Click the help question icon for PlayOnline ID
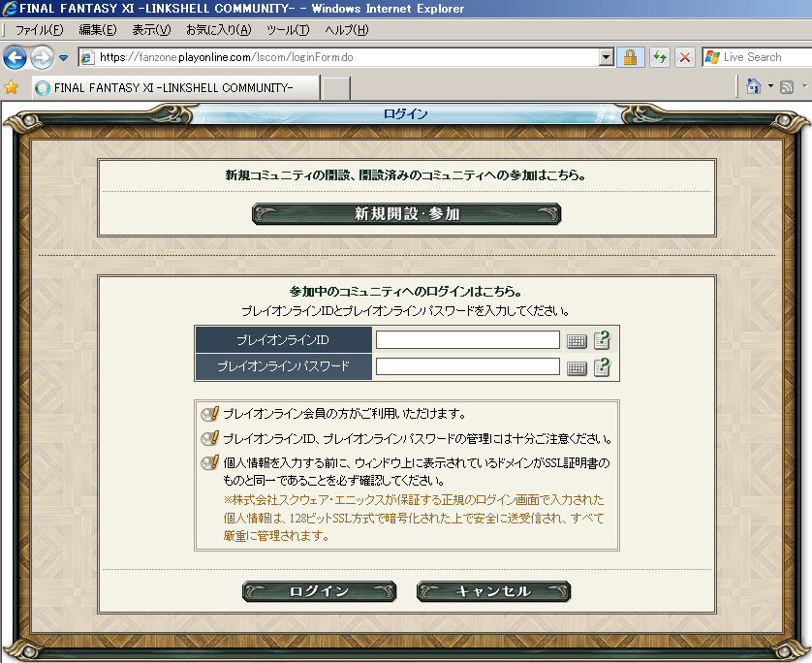 pyautogui.click(x=602, y=340)
